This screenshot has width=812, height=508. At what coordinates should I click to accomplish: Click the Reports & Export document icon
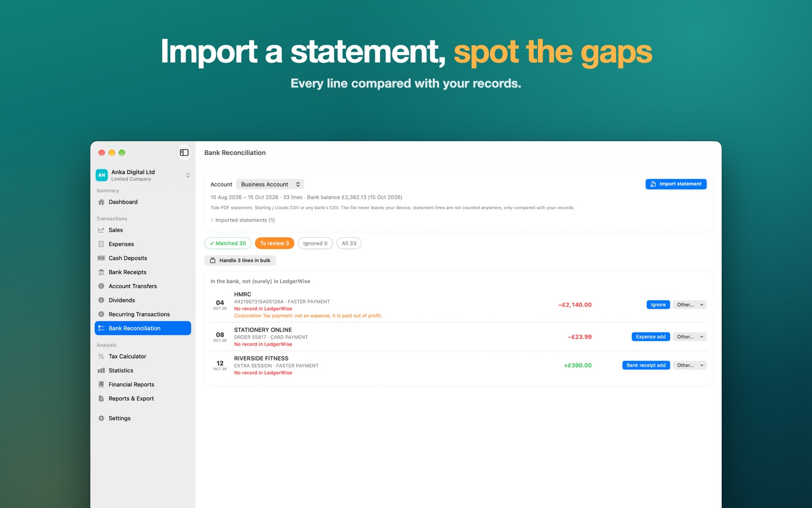[101, 399]
